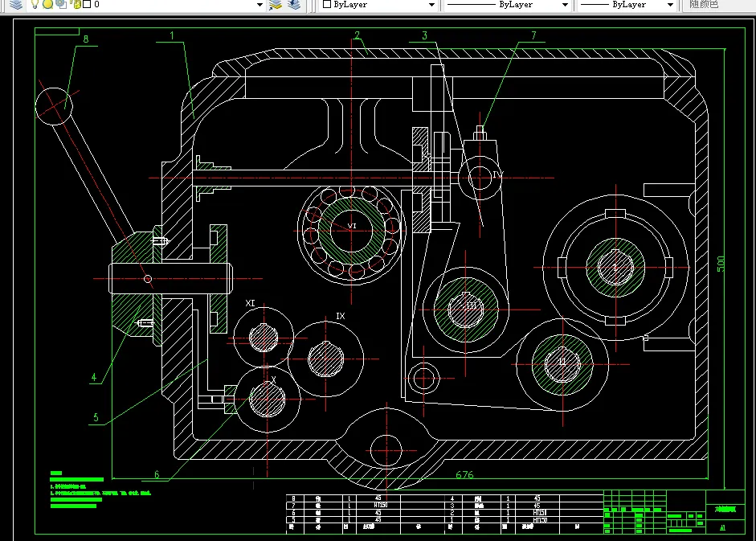Viewport: 756px width, 541px height.
Task: Click the Layer Previous icon
Action: 293,5
